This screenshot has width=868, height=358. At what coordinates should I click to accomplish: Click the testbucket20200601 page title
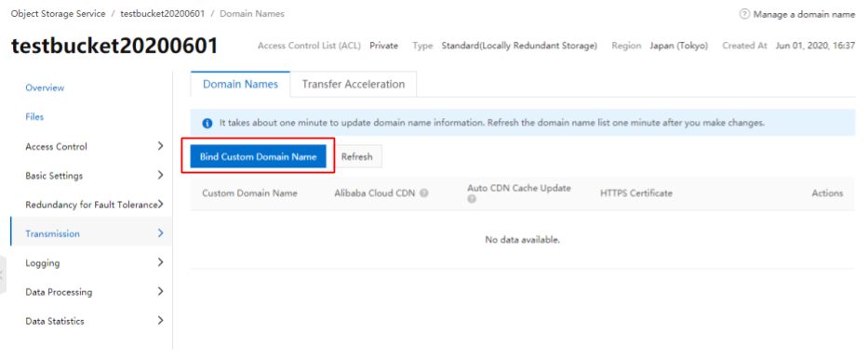coord(114,46)
